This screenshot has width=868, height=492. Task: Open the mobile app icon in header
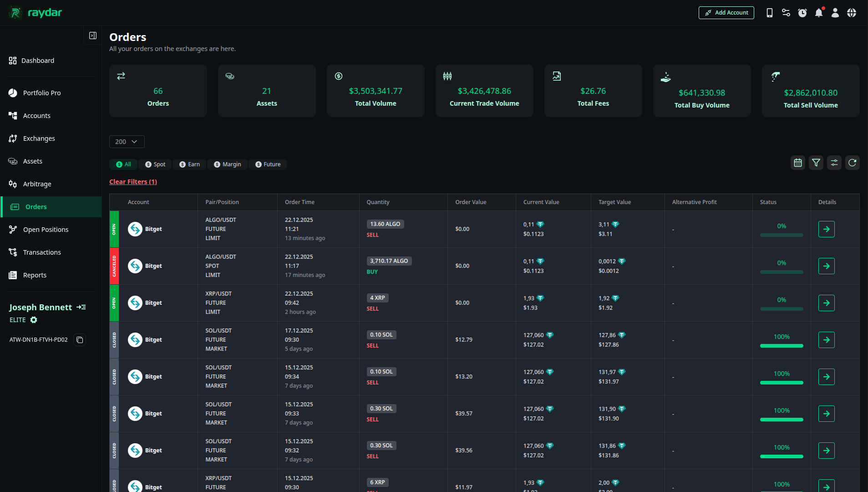[x=769, y=13]
